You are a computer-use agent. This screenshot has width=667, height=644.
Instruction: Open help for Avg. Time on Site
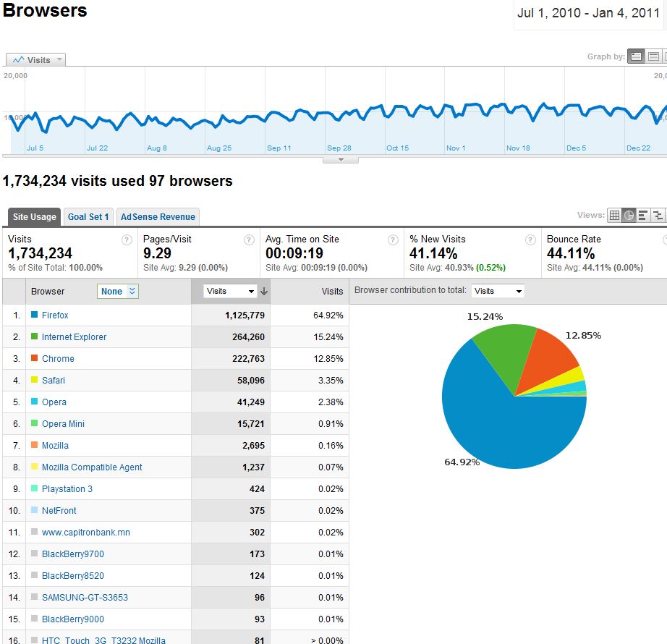pyautogui.click(x=394, y=240)
